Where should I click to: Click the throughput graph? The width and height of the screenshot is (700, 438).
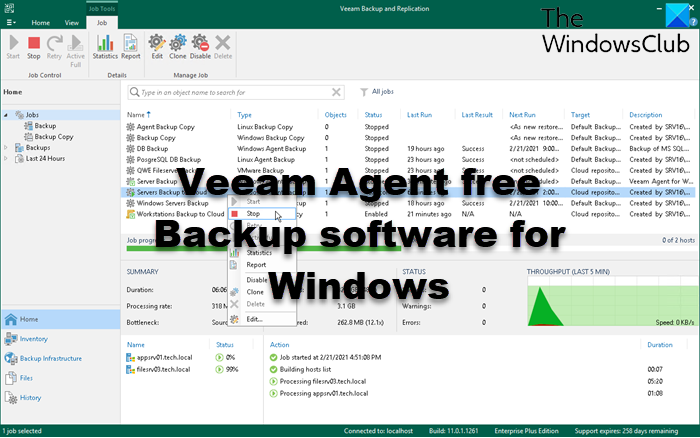(x=611, y=301)
